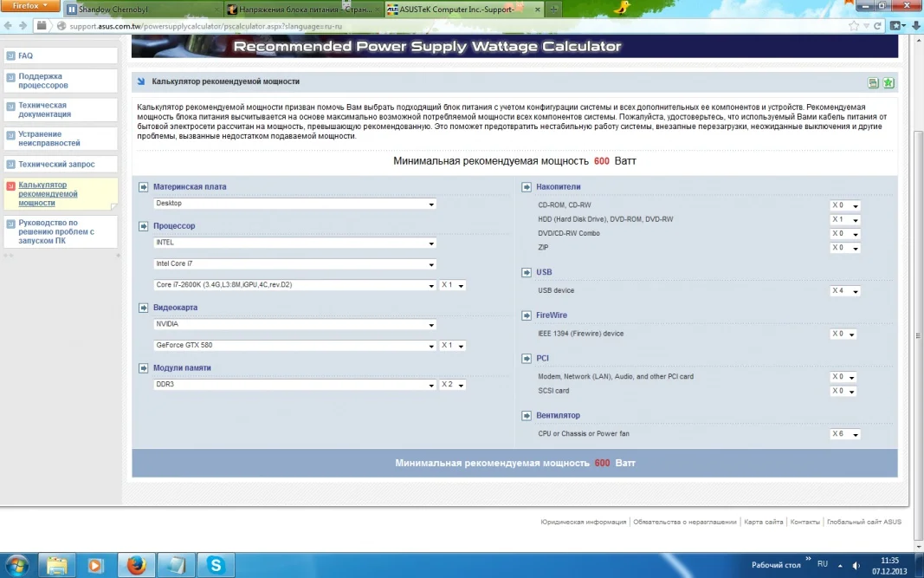The image size is (924, 578).
Task: Open the NVIDIA video card vendor dropdown
Action: [x=294, y=324]
